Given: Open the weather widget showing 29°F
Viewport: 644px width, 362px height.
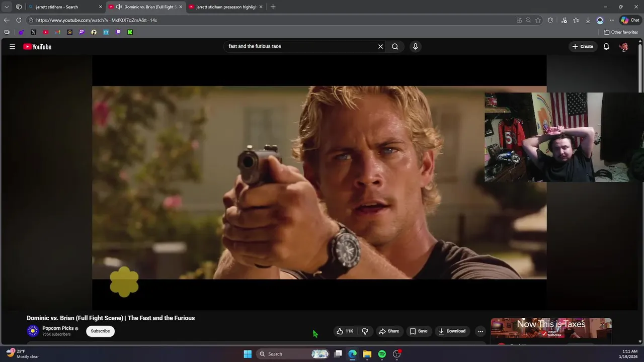Looking at the screenshot, I should coord(23,354).
